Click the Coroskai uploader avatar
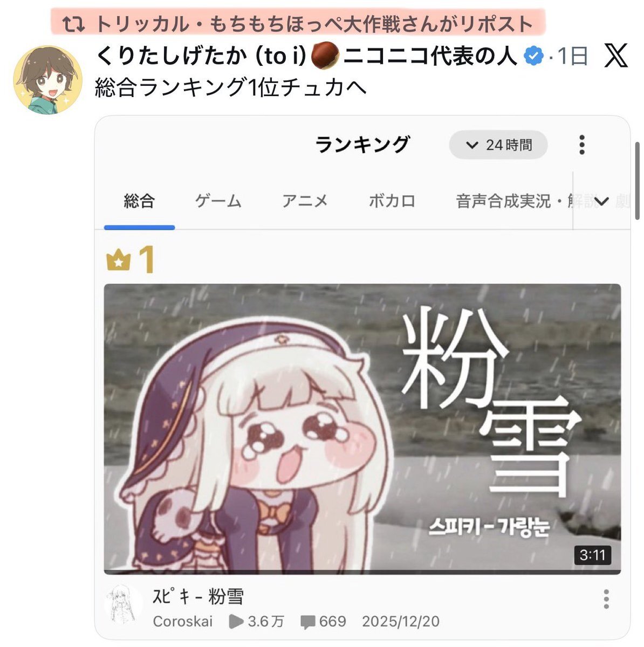 (x=122, y=606)
